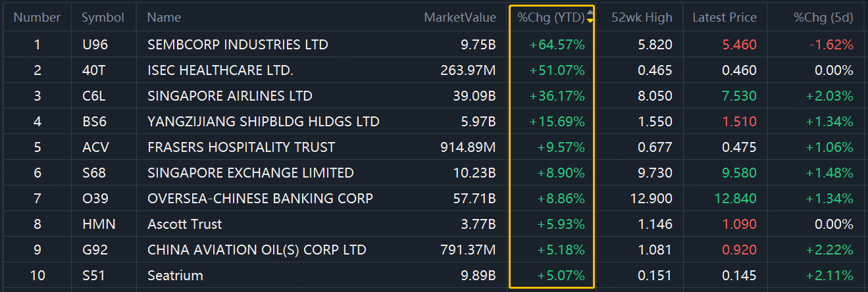Sort by the 52wk High column header

[x=642, y=18]
